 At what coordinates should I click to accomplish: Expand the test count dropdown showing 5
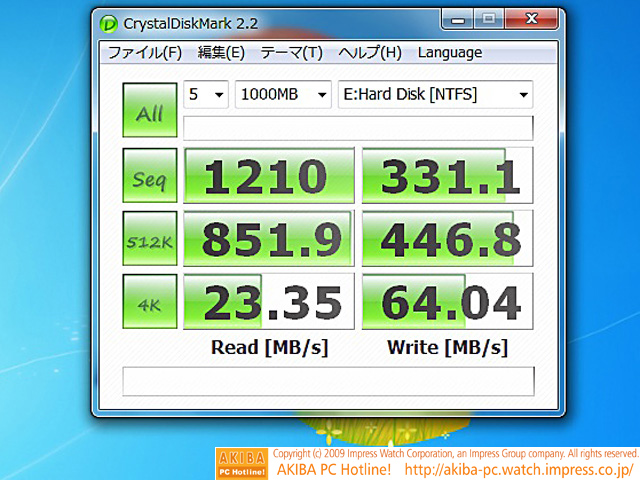pyautogui.click(x=207, y=95)
